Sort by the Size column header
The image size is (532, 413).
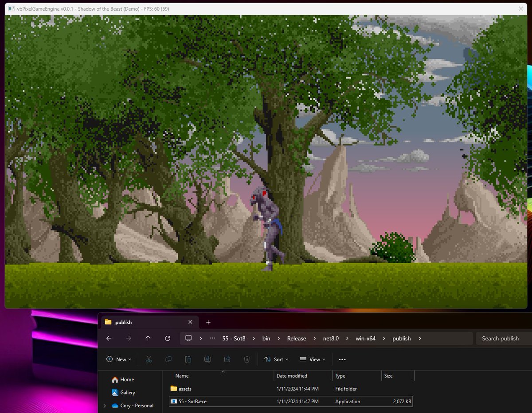tap(388, 376)
